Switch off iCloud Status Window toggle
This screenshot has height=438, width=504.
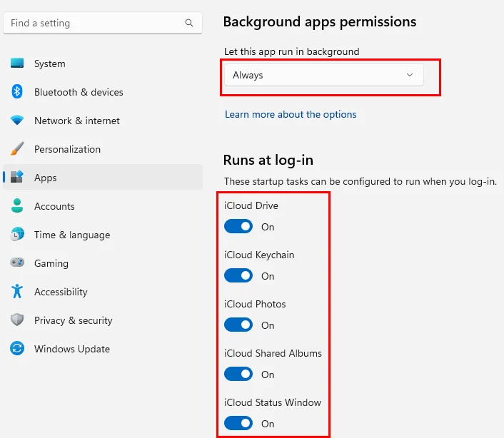tap(238, 423)
